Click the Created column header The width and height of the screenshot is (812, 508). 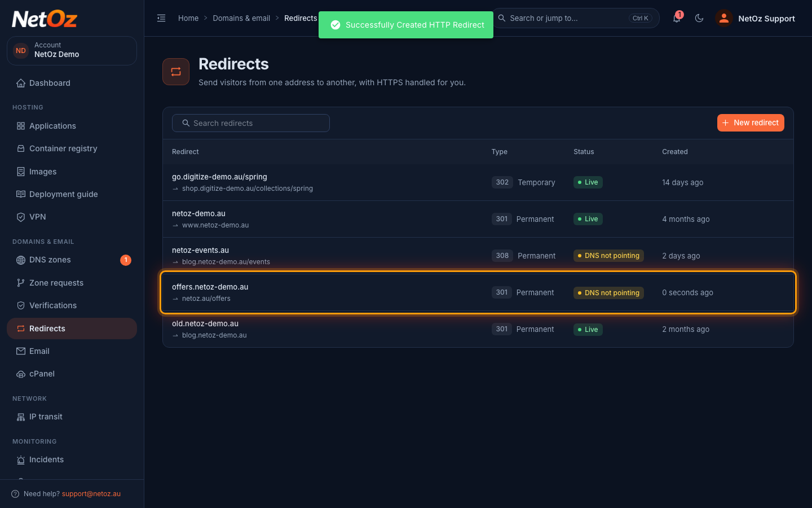[675, 152]
